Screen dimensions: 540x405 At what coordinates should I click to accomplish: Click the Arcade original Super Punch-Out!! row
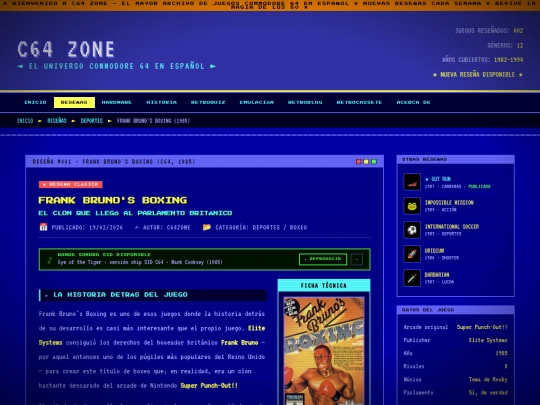click(455, 327)
